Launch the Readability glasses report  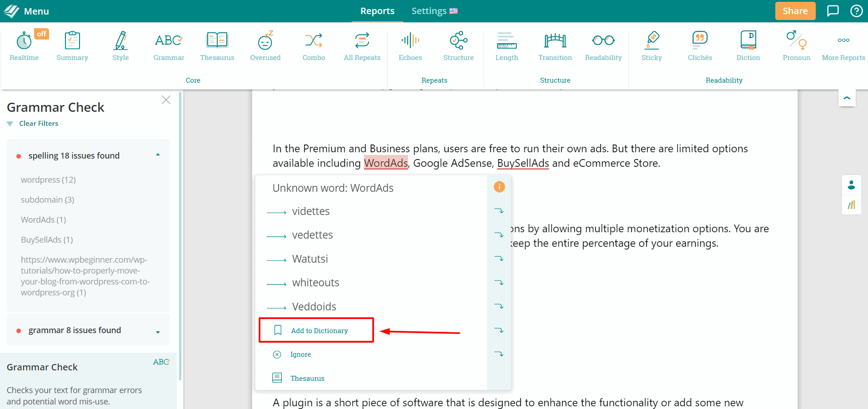pyautogui.click(x=603, y=46)
